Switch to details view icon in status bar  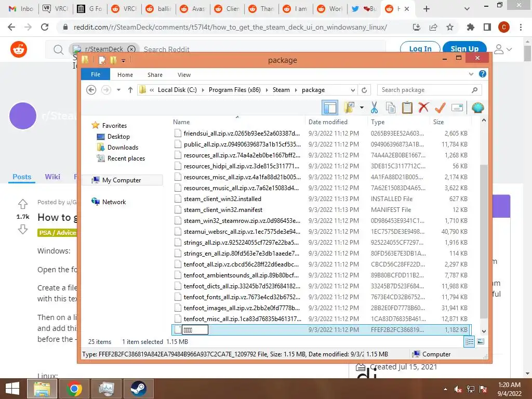click(469, 342)
